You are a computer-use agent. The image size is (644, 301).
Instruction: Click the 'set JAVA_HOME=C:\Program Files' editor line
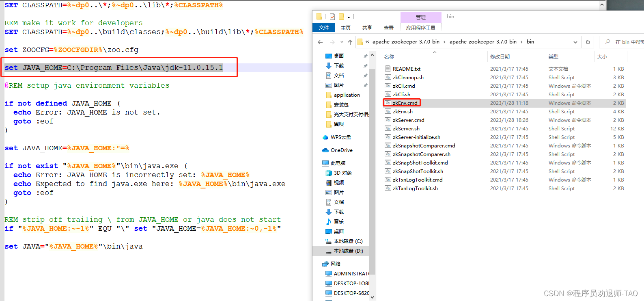click(x=114, y=68)
